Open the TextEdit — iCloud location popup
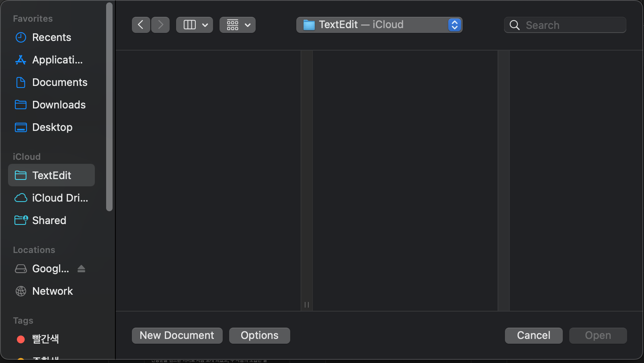 (x=379, y=25)
